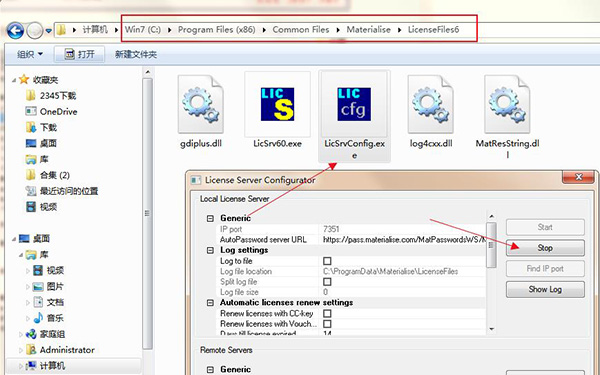
Task: Open the 组织 dropdown menu
Action: (x=29, y=54)
